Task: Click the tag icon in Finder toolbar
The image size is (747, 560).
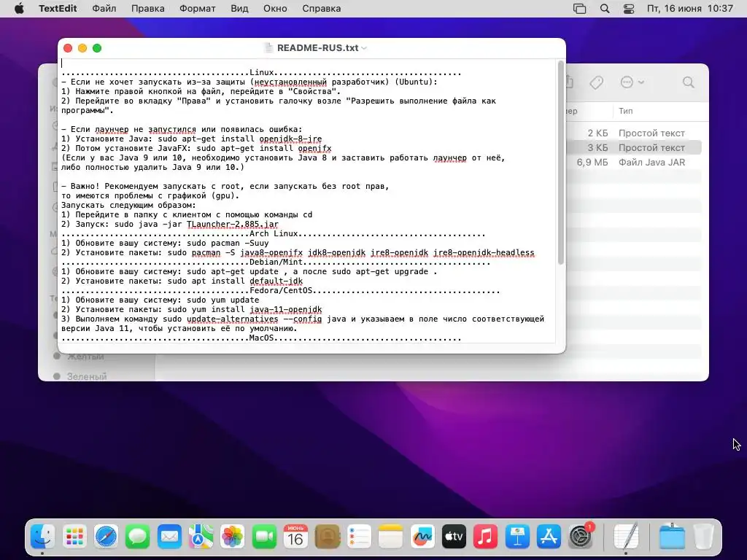Action: (596, 82)
